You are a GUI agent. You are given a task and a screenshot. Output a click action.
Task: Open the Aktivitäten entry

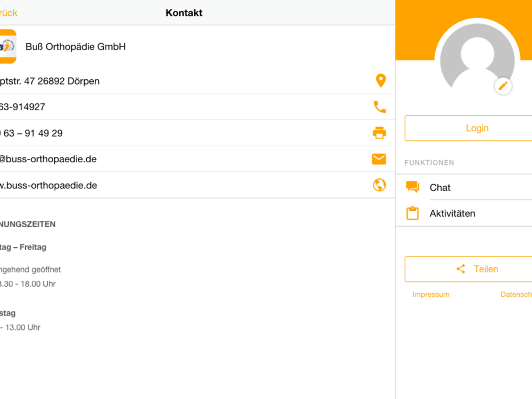[x=464, y=213]
